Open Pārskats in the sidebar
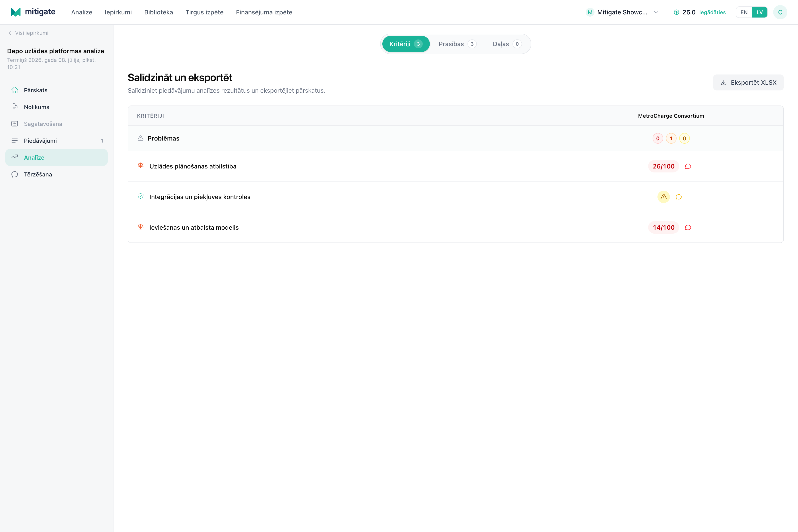Image resolution: width=798 pixels, height=532 pixels. coord(56,90)
